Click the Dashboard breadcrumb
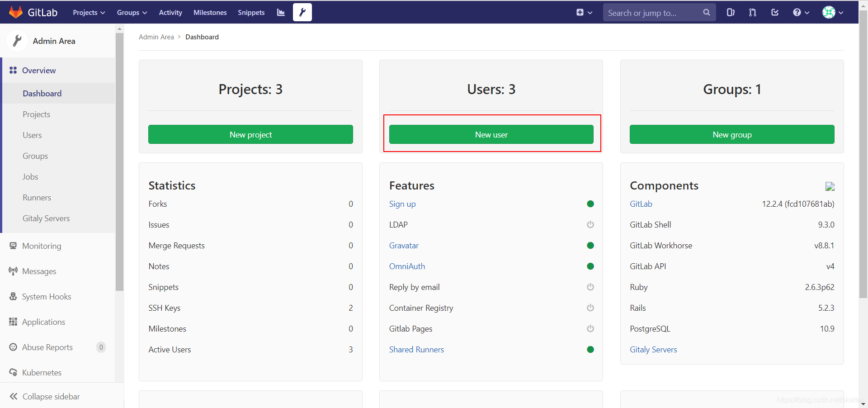 coord(202,37)
